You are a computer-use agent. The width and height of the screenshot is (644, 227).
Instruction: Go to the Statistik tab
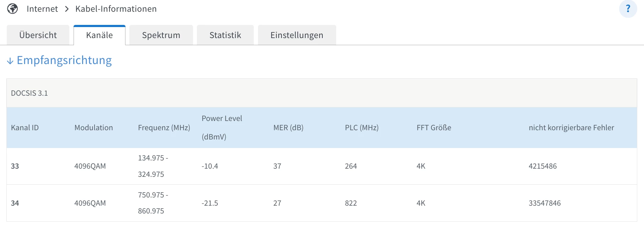pos(225,35)
